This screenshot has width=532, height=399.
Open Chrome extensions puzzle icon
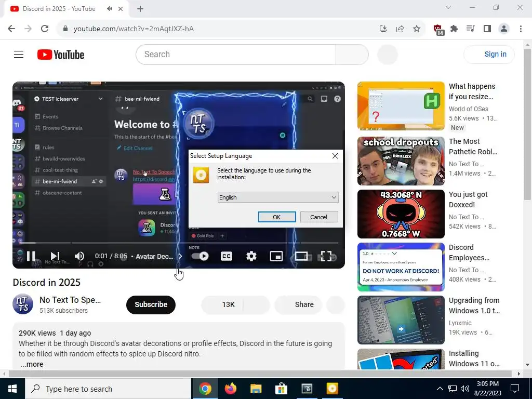[x=454, y=29]
